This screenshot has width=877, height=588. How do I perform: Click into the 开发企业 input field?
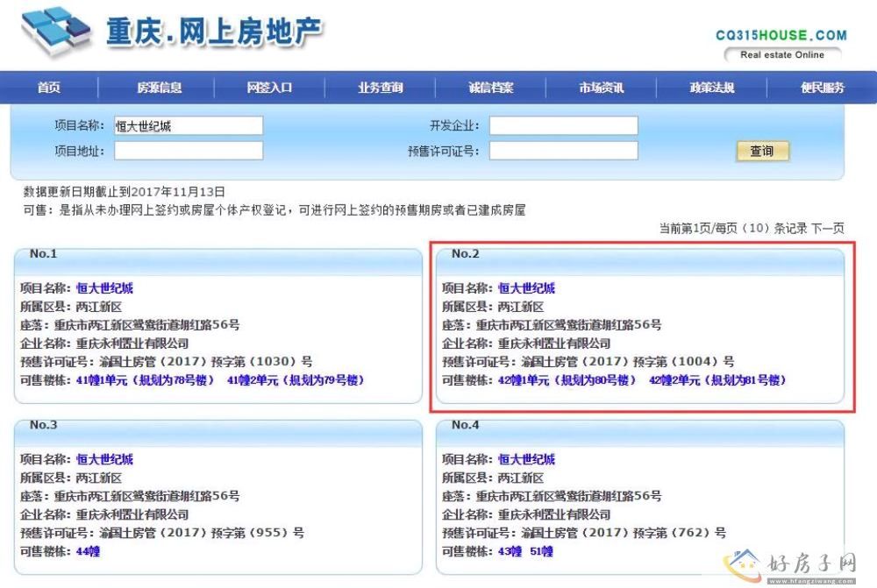tap(564, 126)
